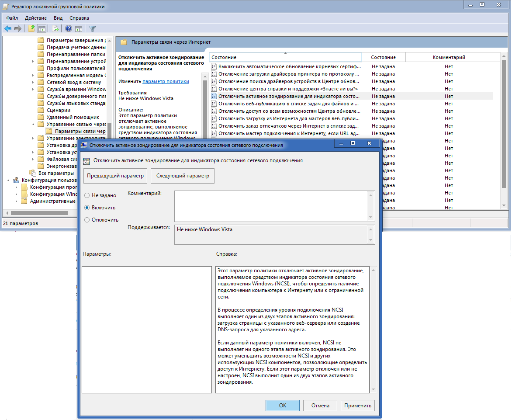Screen dimensions: 512x420
Task: Click the blue Back arrow in toolbar
Action: click(x=8, y=29)
